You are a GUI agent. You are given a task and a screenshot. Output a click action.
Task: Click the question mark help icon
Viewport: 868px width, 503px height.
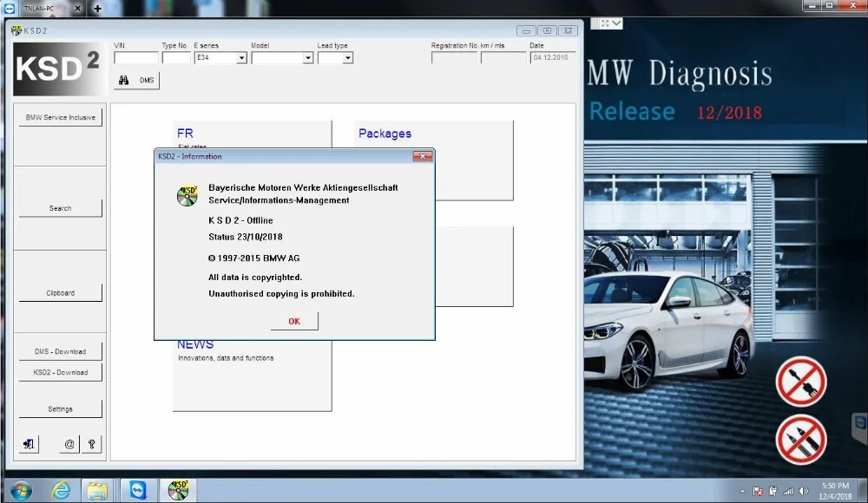[92, 444]
